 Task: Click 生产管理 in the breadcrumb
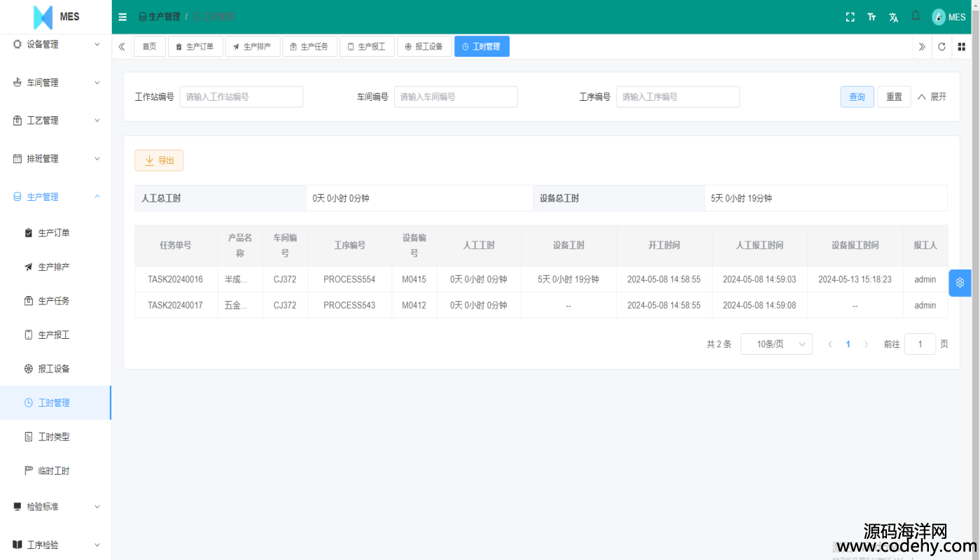click(159, 17)
